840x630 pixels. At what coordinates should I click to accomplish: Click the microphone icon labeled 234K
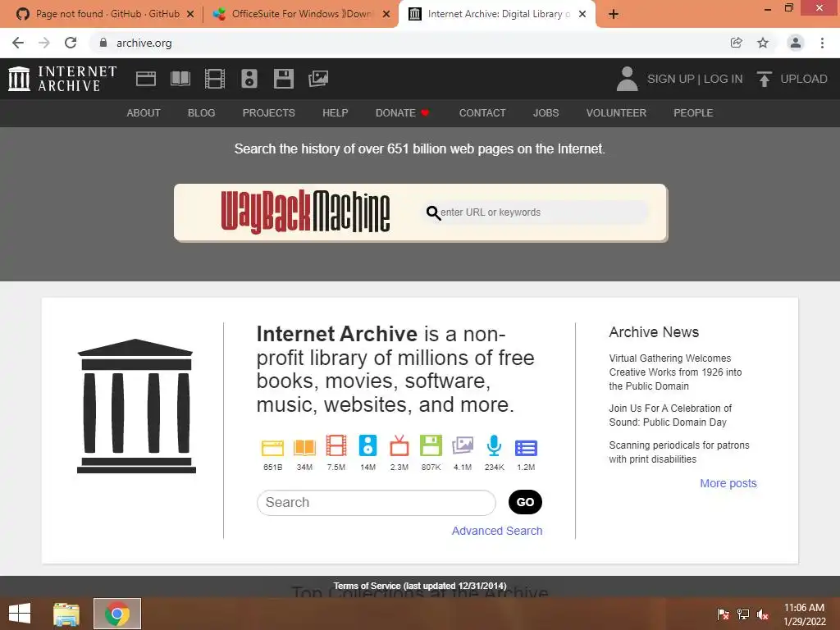494,445
